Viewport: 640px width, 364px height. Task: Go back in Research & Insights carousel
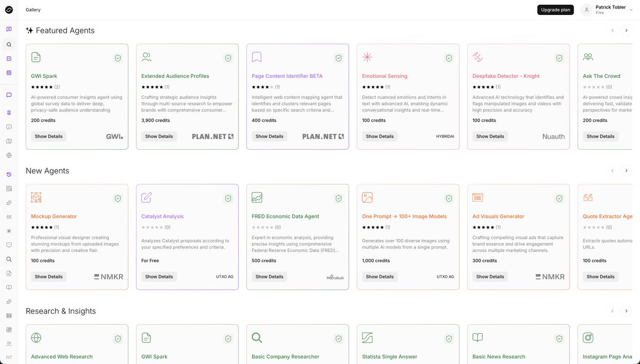(612, 311)
